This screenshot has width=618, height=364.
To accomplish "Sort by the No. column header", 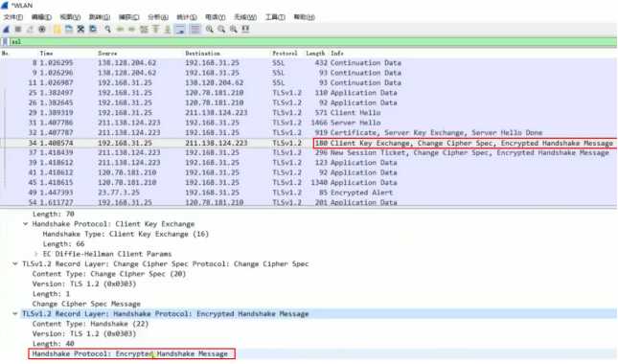I will coord(5,54).
